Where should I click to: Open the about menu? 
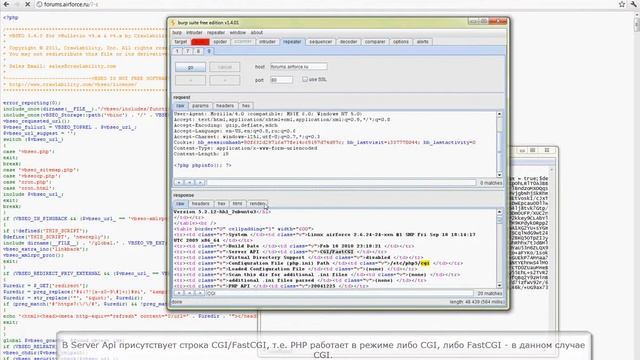click(x=257, y=33)
